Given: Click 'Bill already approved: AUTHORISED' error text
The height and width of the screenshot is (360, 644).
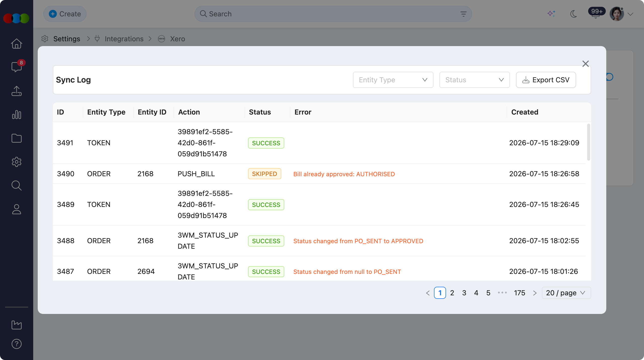Looking at the screenshot, I should (x=344, y=174).
